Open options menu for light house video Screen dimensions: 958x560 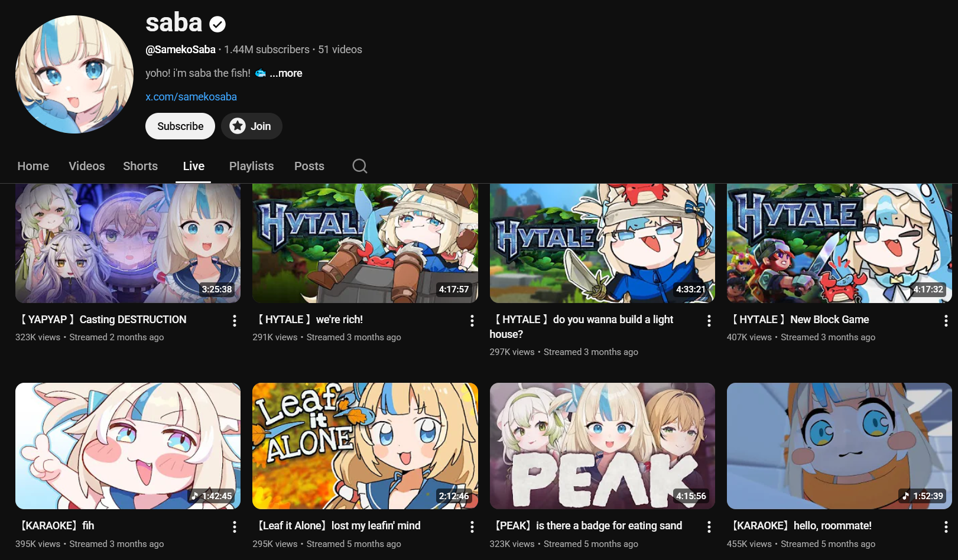pos(709,321)
